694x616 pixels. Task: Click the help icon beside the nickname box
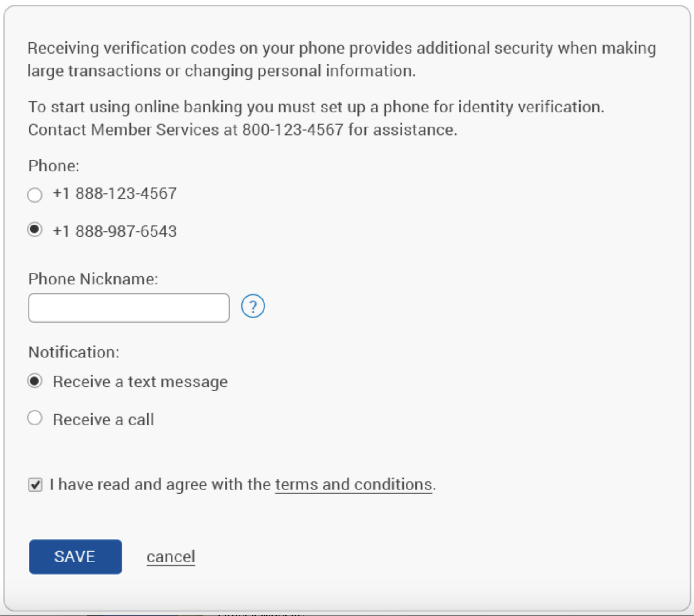[253, 307]
